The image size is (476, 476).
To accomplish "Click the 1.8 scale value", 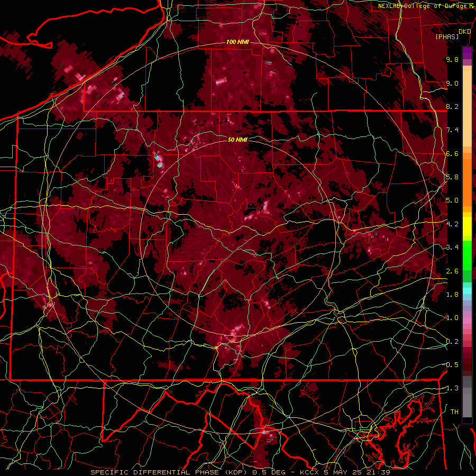I will (x=452, y=295).
